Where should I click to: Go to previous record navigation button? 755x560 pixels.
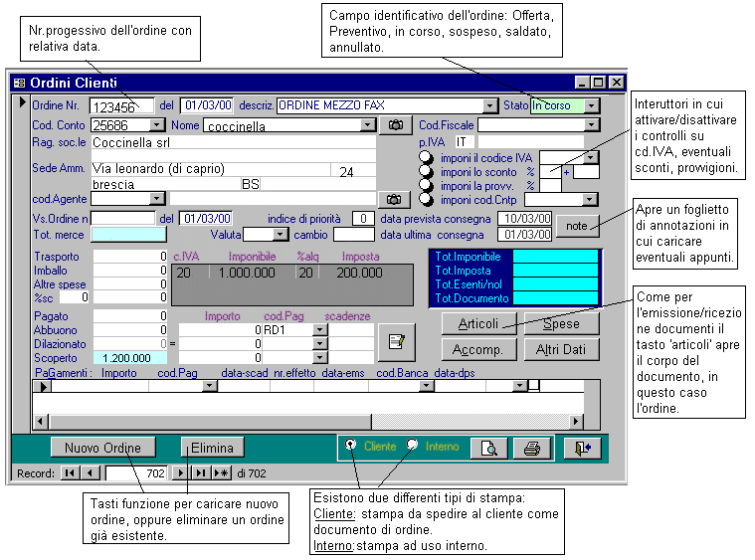[90, 473]
